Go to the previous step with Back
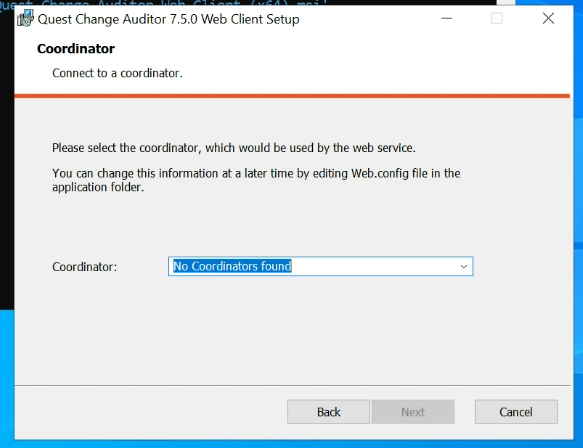 point(328,412)
